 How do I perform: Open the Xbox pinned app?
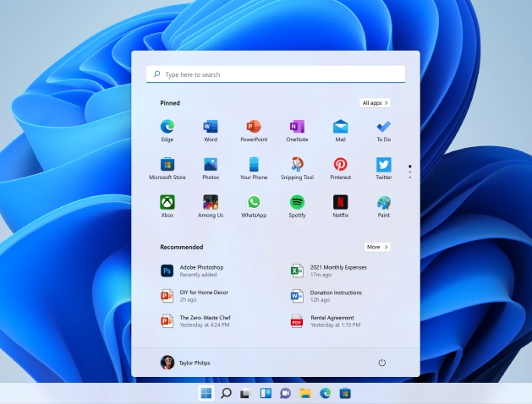coord(167,203)
